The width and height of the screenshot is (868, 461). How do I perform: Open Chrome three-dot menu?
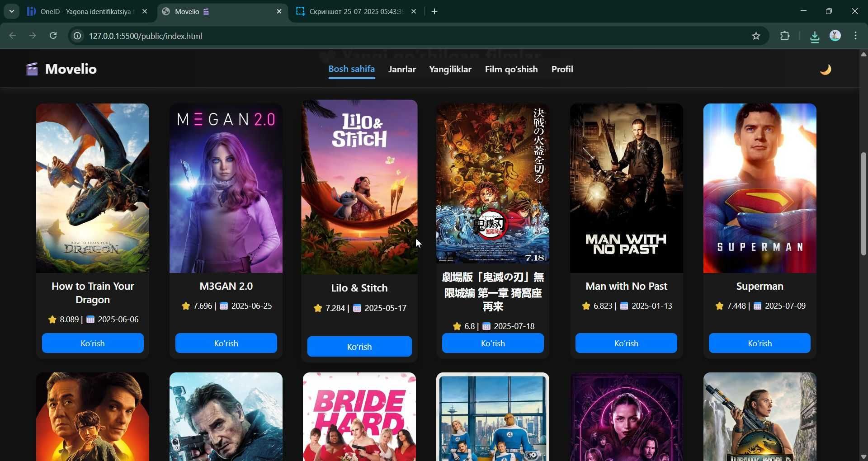click(856, 36)
